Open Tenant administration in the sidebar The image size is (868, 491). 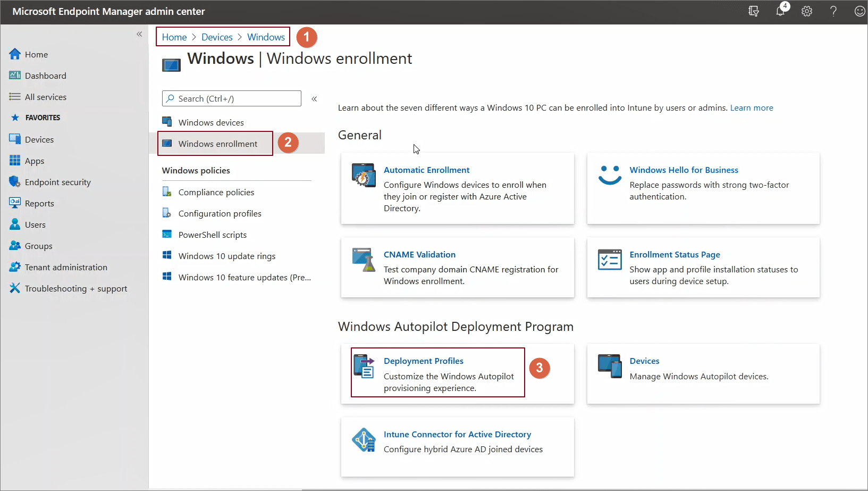pyautogui.click(x=66, y=267)
